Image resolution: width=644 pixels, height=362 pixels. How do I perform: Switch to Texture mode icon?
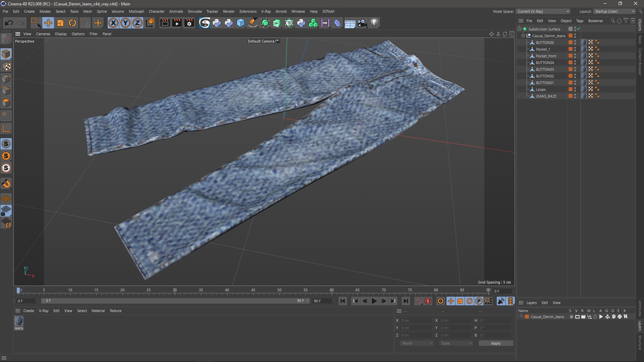[x=6, y=66]
